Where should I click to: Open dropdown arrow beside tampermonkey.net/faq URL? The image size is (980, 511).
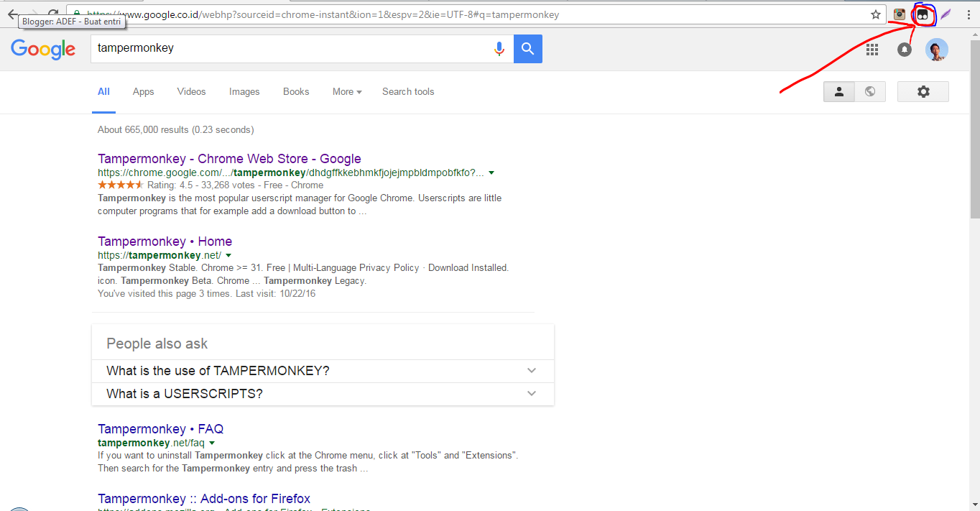click(212, 443)
